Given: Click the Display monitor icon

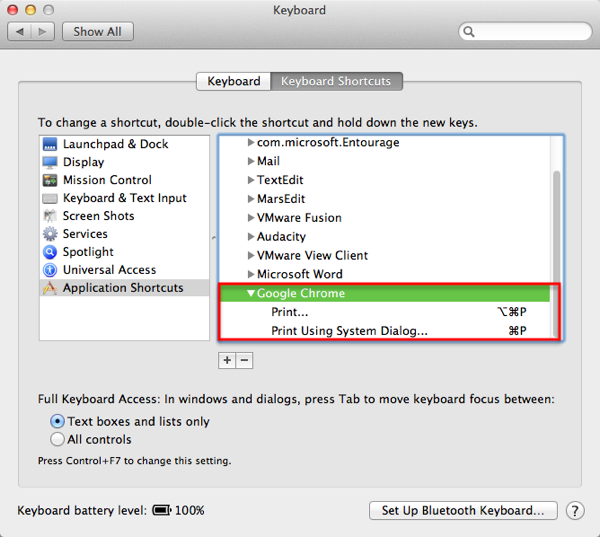Looking at the screenshot, I should pos(50,162).
